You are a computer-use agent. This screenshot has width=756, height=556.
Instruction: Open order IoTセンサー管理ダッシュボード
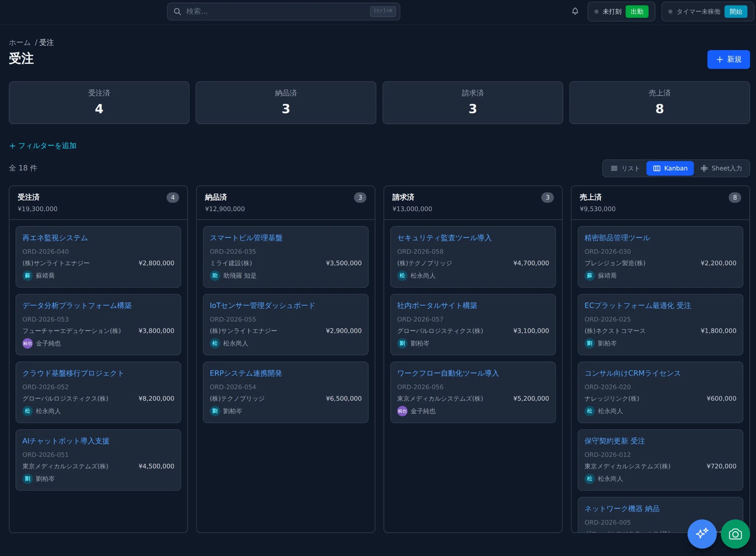pyautogui.click(x=262, y=306)
